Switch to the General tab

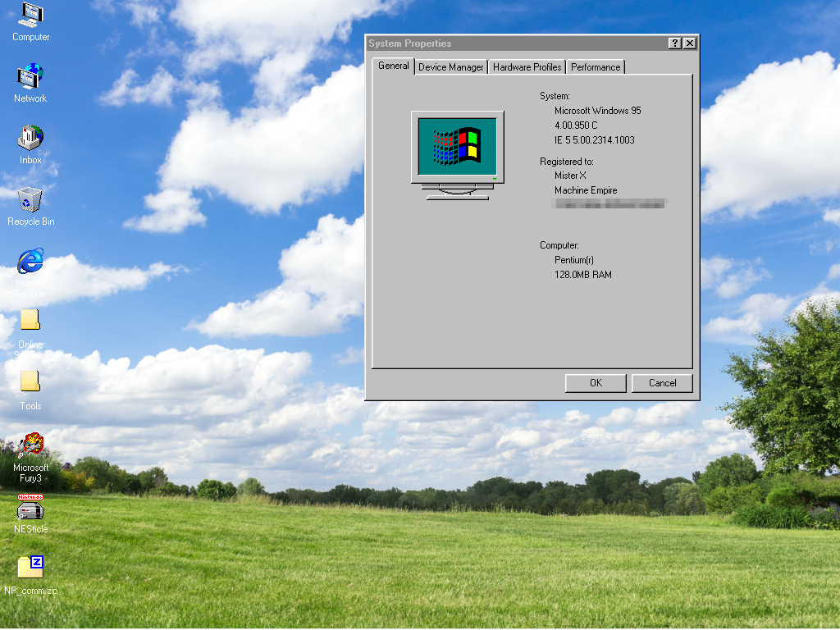[393, 66]
